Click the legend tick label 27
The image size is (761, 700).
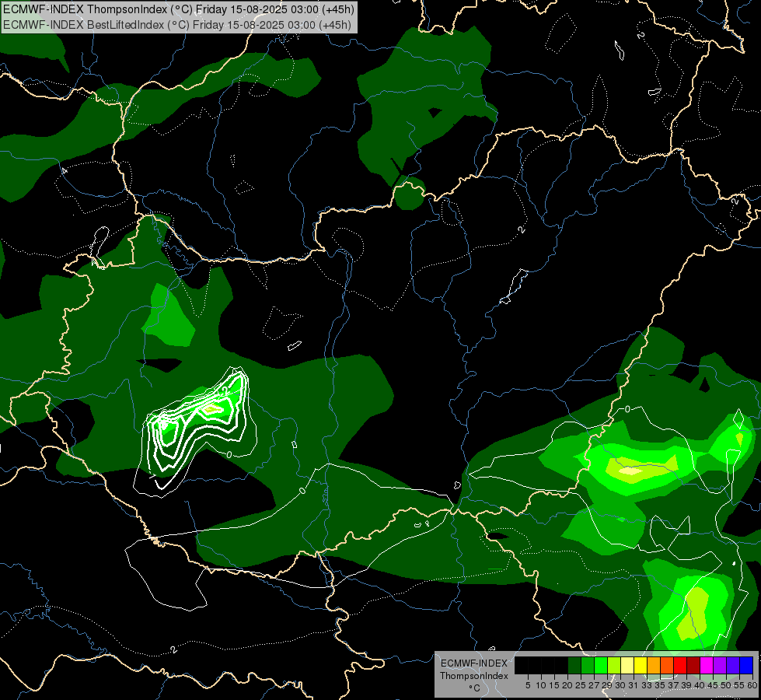pyautogui.click(x=594, y=685)
